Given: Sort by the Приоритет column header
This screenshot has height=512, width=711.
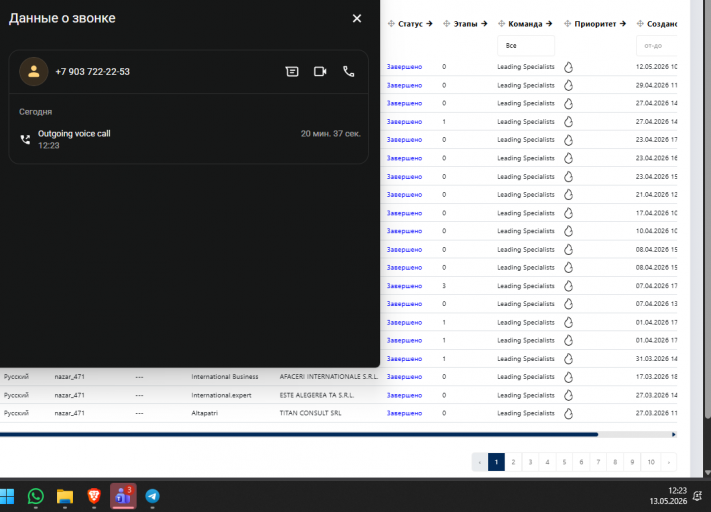Looking at the screenshot, I should click(595, 24).
